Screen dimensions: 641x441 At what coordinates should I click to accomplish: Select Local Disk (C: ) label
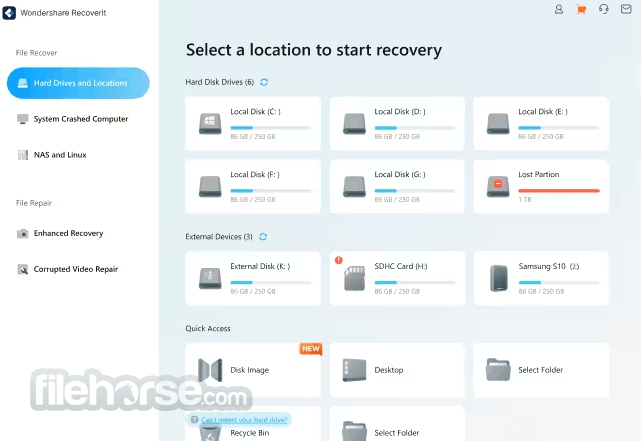coord(256,112)
